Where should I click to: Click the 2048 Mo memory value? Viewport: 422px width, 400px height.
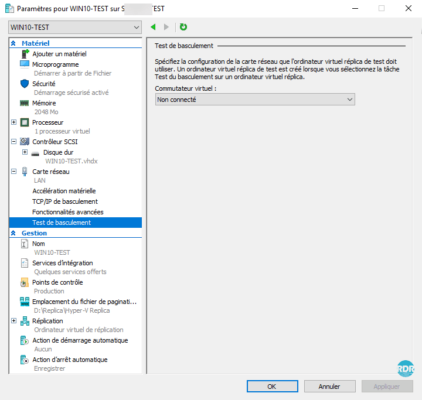coord(46,112)
